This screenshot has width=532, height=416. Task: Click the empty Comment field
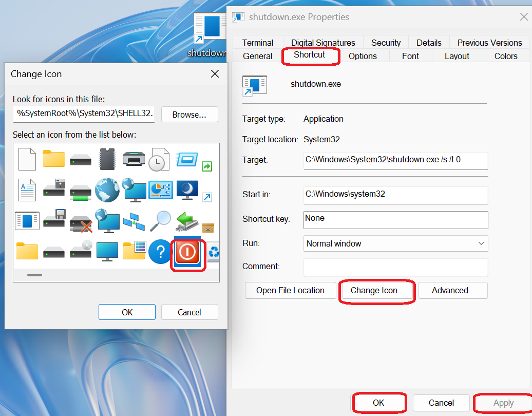point(395,267)
